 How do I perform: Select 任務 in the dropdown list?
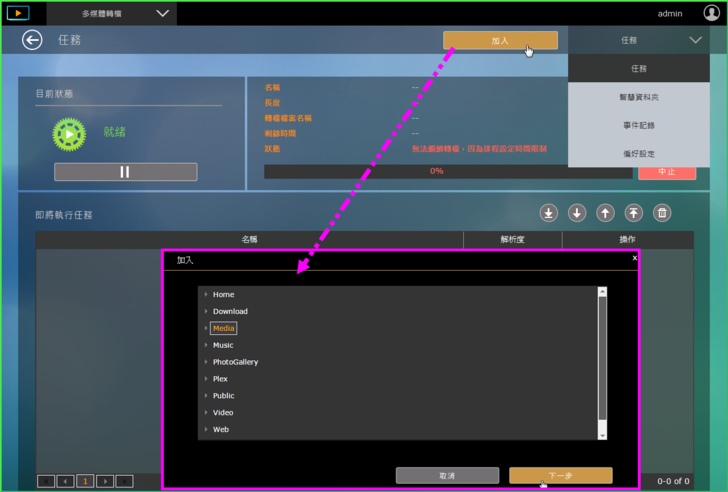click(639, 69)
